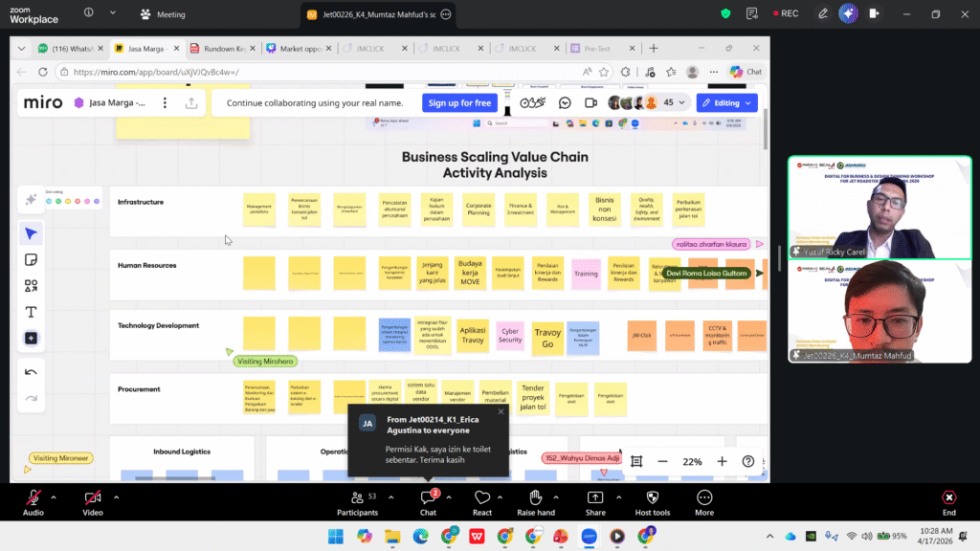Select the Miro sticky note tool

(31, 260)
